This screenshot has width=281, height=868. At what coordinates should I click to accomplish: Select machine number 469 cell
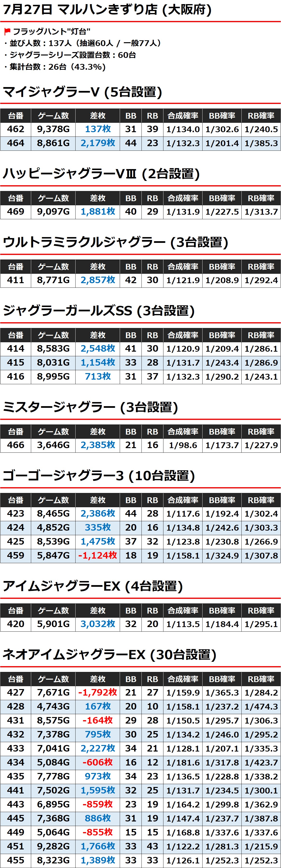click(15, 212)
